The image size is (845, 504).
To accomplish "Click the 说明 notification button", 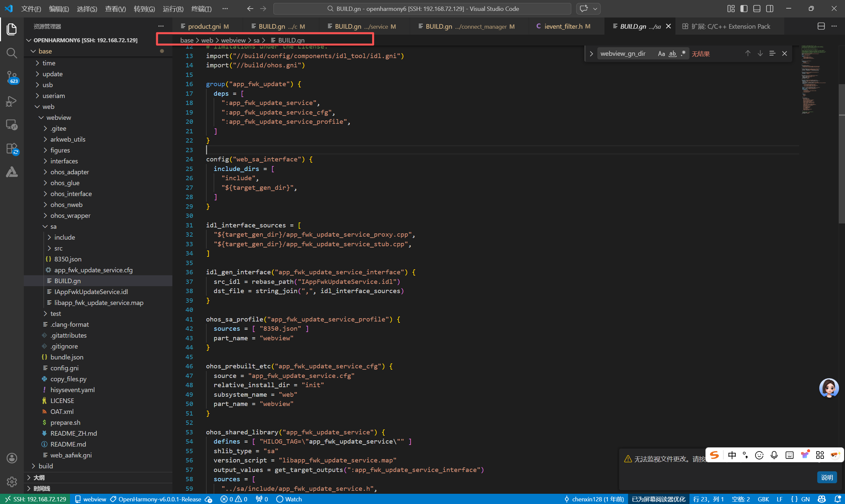I will pyautogui.click(x=826, y=477).
